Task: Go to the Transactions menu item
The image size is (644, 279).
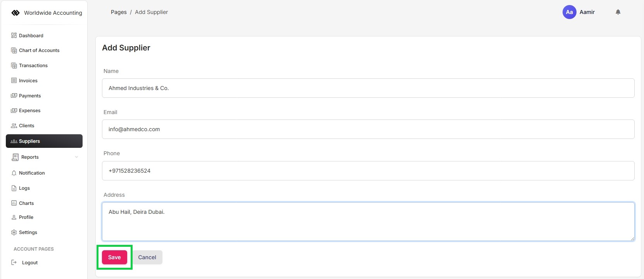Action: click(33, 66)
